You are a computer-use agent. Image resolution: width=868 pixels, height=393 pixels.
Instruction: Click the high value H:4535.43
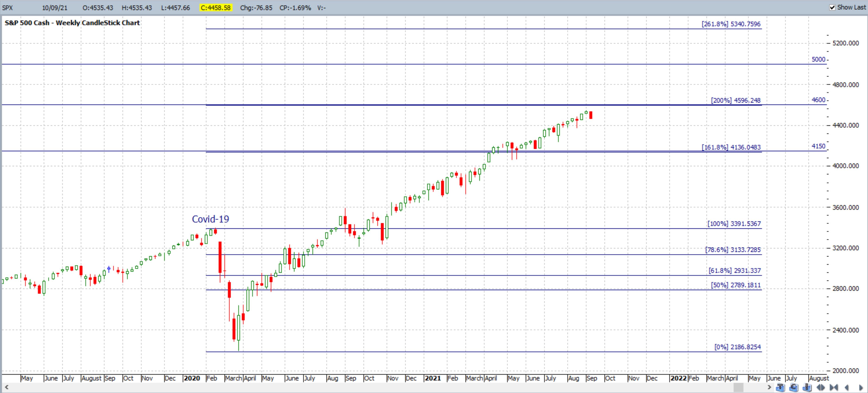pyautogui.click(x=137, y=8)
